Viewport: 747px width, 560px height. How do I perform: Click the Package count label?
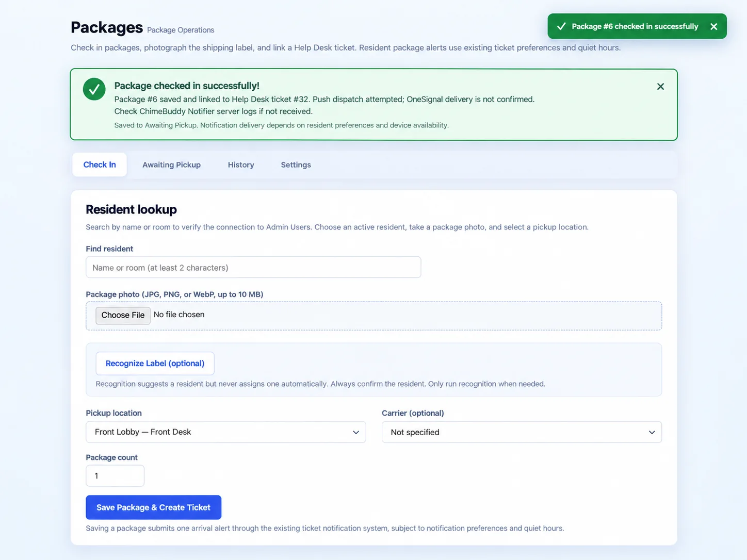pos(111,457)
